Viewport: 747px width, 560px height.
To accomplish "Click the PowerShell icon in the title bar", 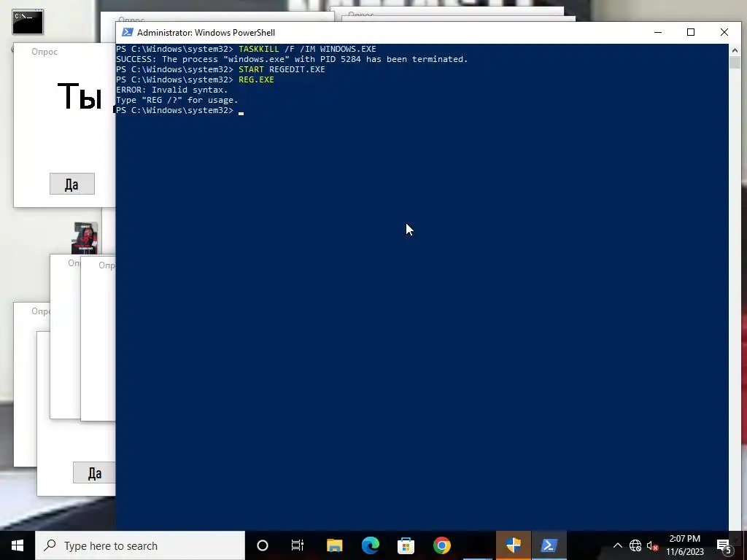I will coord(127,32).
